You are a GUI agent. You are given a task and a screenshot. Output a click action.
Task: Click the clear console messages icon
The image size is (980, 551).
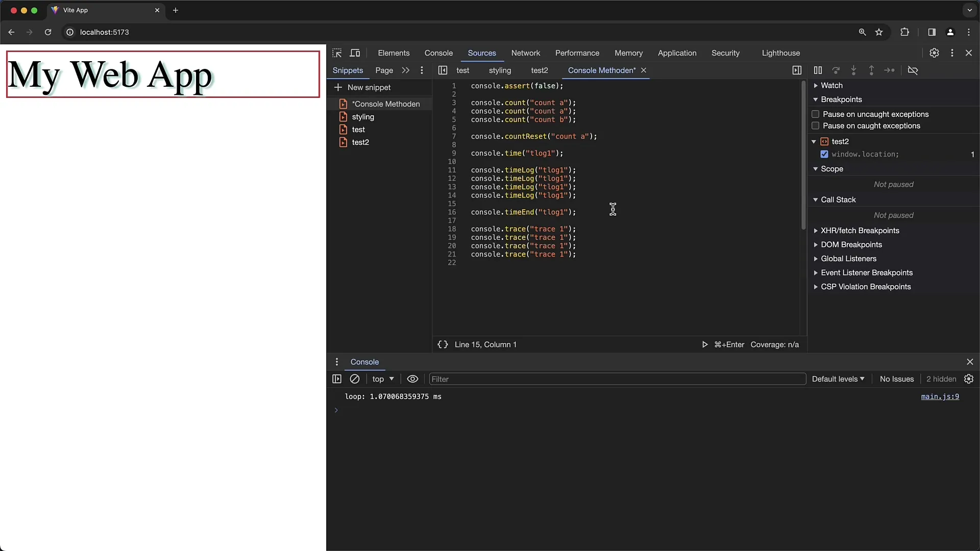click(355, 379)
